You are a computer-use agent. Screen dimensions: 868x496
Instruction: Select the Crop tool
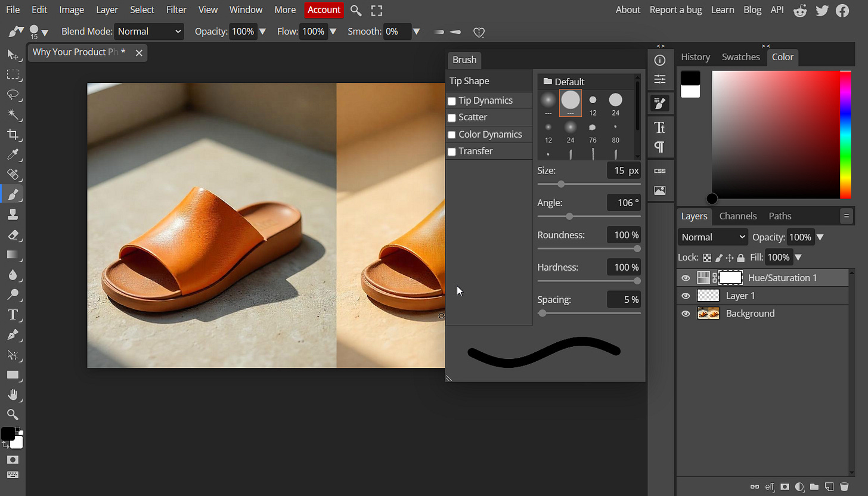(13, 134)
